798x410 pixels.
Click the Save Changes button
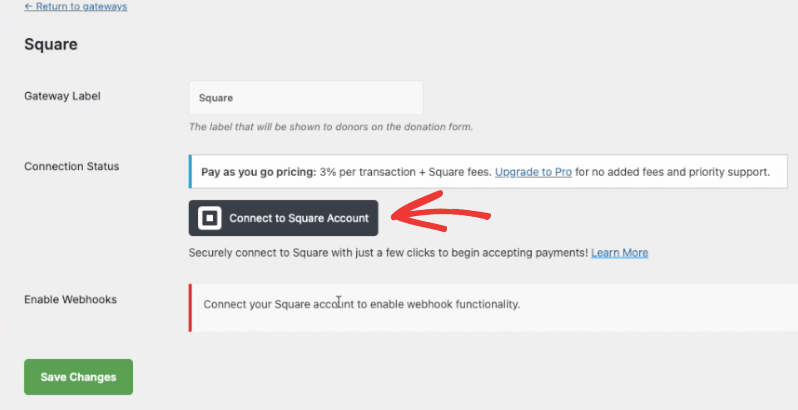[78, 377]
